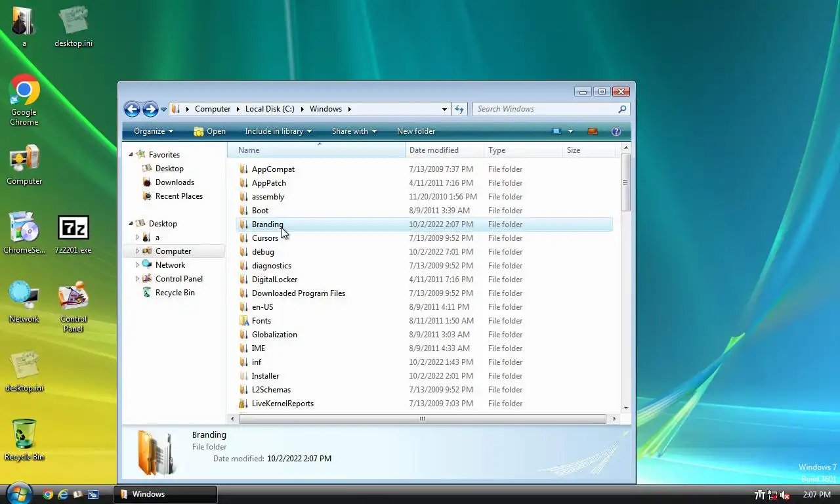
Task: Open the Start menu orb
Action: point(18,493)
